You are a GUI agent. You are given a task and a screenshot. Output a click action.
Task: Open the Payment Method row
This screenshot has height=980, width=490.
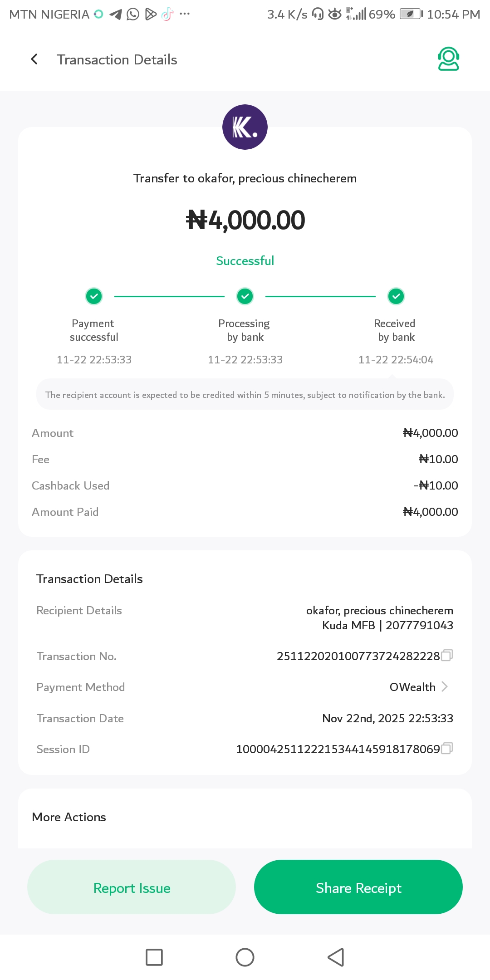tap(245, 687)
